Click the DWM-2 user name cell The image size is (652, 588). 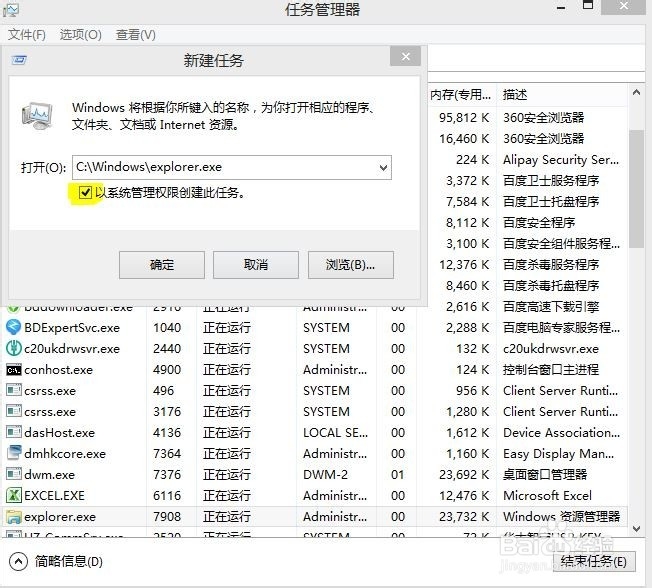click(325, 474)
